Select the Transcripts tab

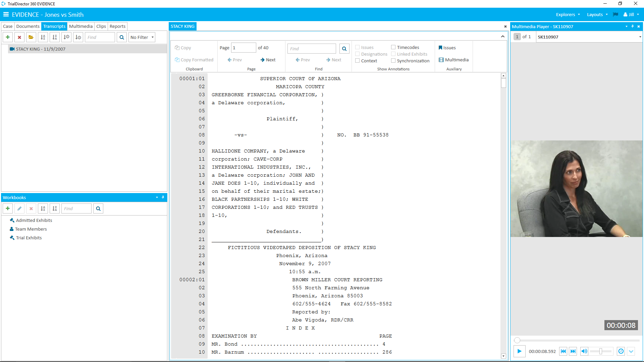coord(54,26)
